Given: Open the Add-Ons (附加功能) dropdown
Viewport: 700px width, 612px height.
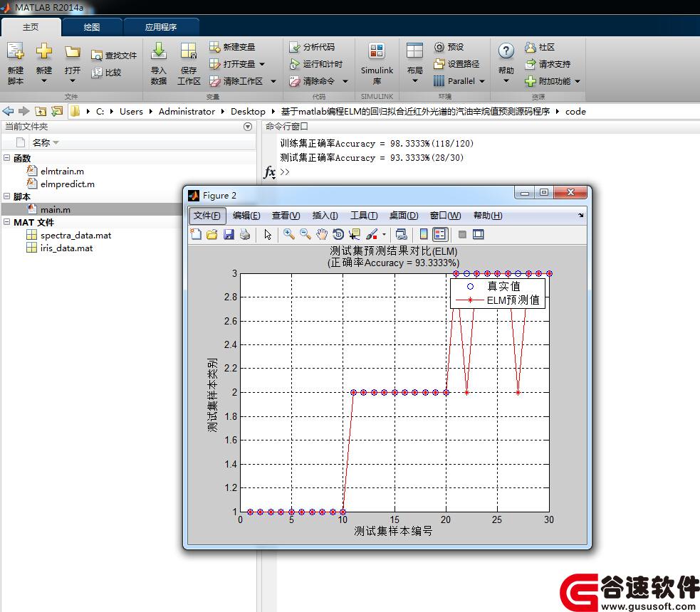Looking at the screenshot, I should pos(578,81).
